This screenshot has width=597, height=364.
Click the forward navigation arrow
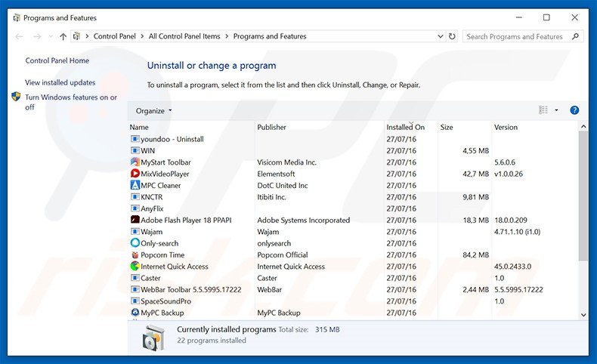click(x=37, y=36)
